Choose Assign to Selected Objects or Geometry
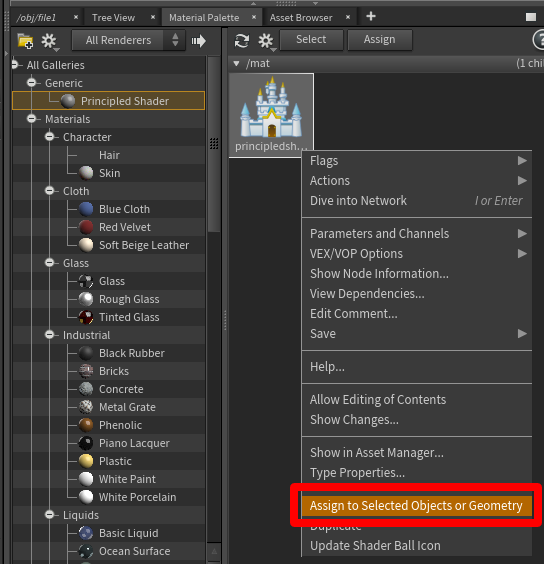The height and width of the screenshot is (564, 544). tap(416, 505)
